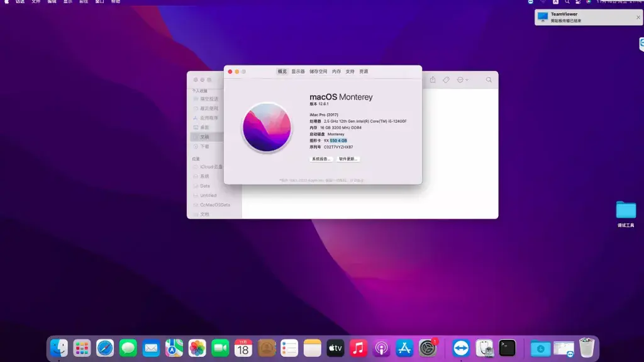
Task: Open Notes app in the dock
Action: [312, 348]
